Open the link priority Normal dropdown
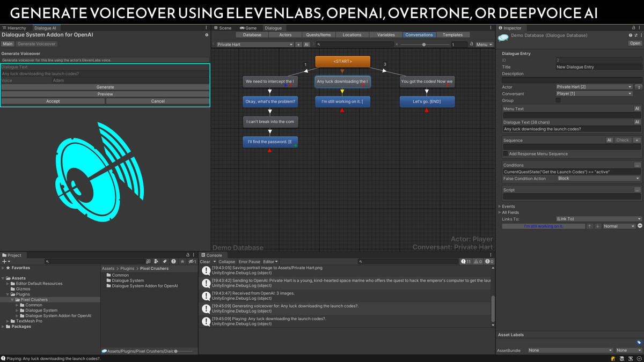This screenshot has width=644, height=362. (619, 226)
